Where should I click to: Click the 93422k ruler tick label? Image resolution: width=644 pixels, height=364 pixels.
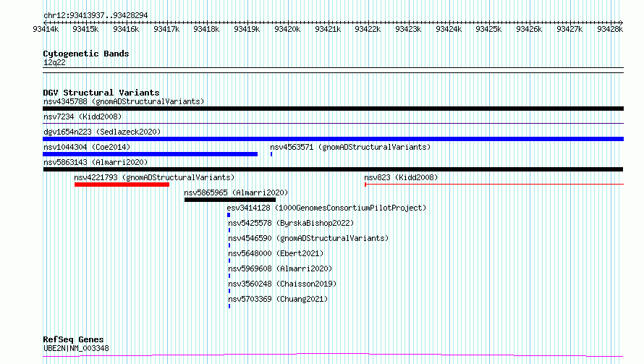pyautogui.click(x=368, y=30)
